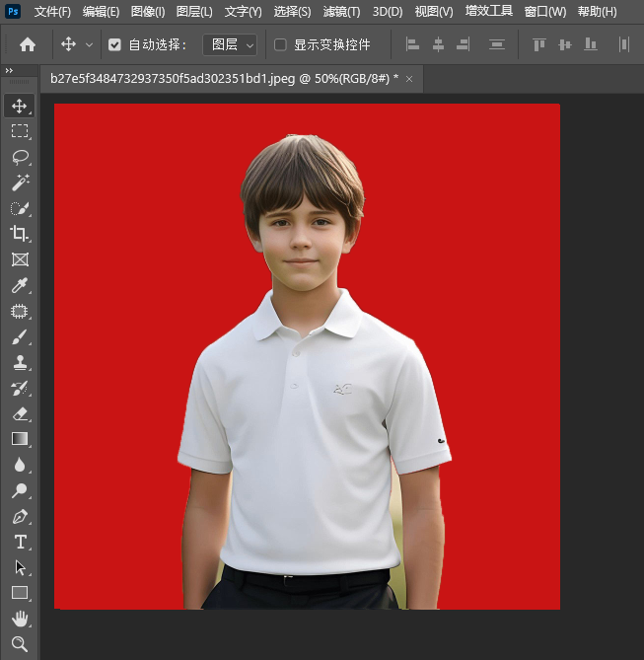Viewport: 644px width, 660px height.
Task: Open the 图层(L) menu
Action: point(194,12)
